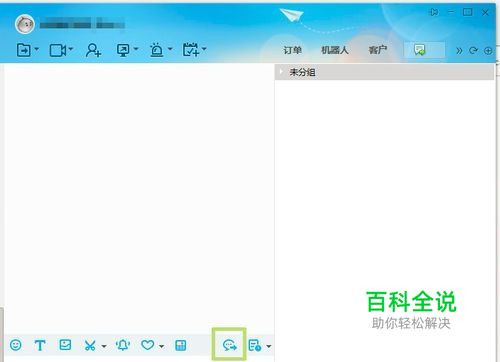Image resolution: width=500 pixels, height=362 pixels.
Task: Click the alarm siren report icon
Action: 157,50
